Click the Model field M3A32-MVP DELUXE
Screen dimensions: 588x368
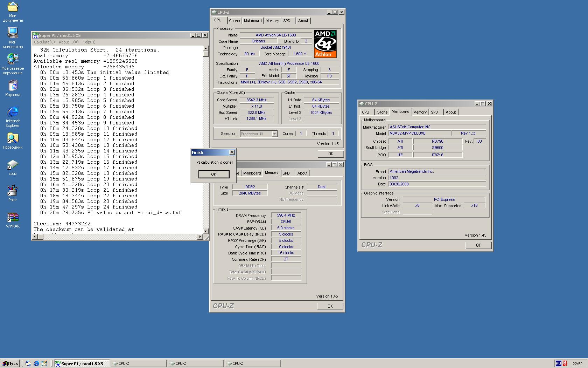pyautogui.click(x=420, y=133)
